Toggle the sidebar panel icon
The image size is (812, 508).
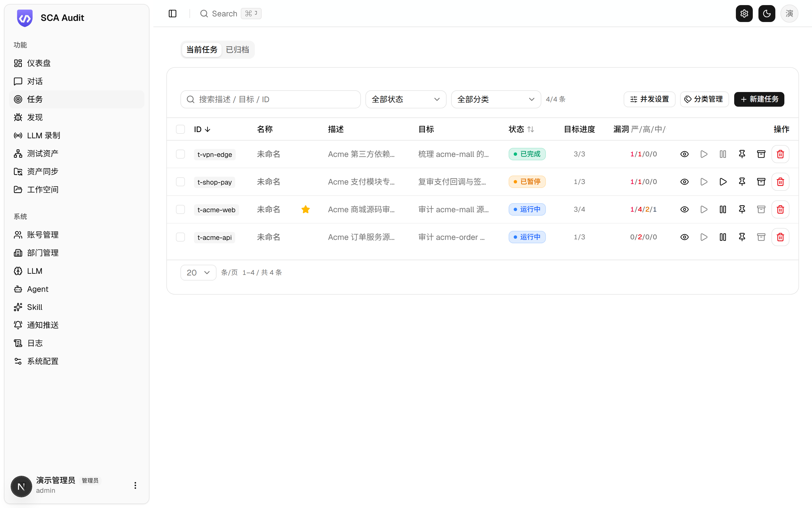click(173, 14)
